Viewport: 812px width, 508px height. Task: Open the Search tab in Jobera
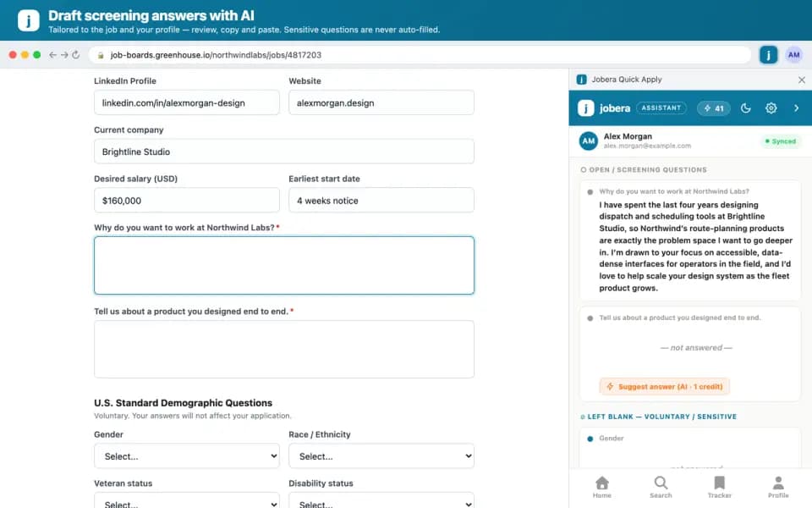point(661,487)
